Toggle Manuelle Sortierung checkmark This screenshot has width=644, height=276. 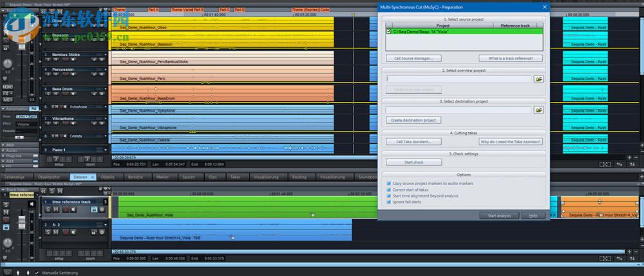(37, 273)
